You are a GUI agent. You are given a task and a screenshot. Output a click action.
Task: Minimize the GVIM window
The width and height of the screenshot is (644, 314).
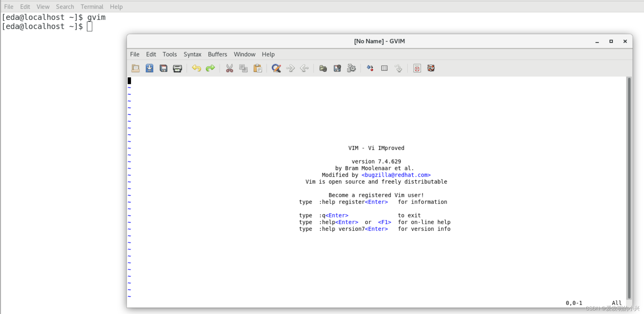pyautogui.click(x=597, y=41)
